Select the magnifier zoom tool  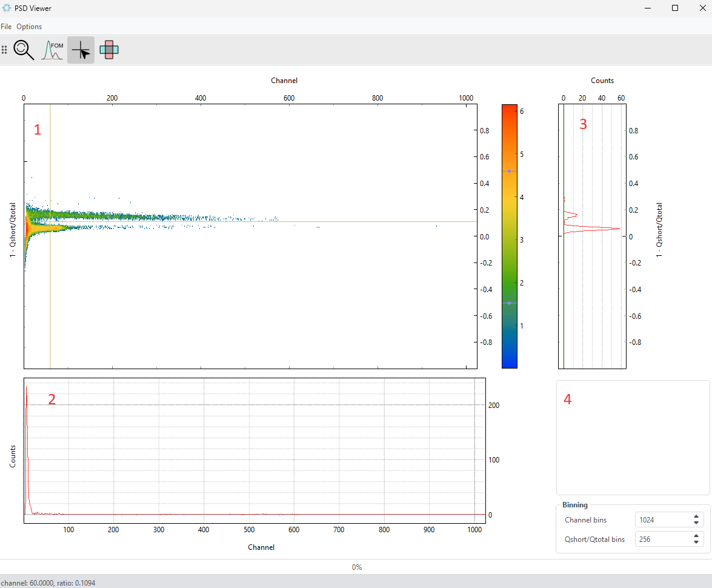click(x=24, y=50)
